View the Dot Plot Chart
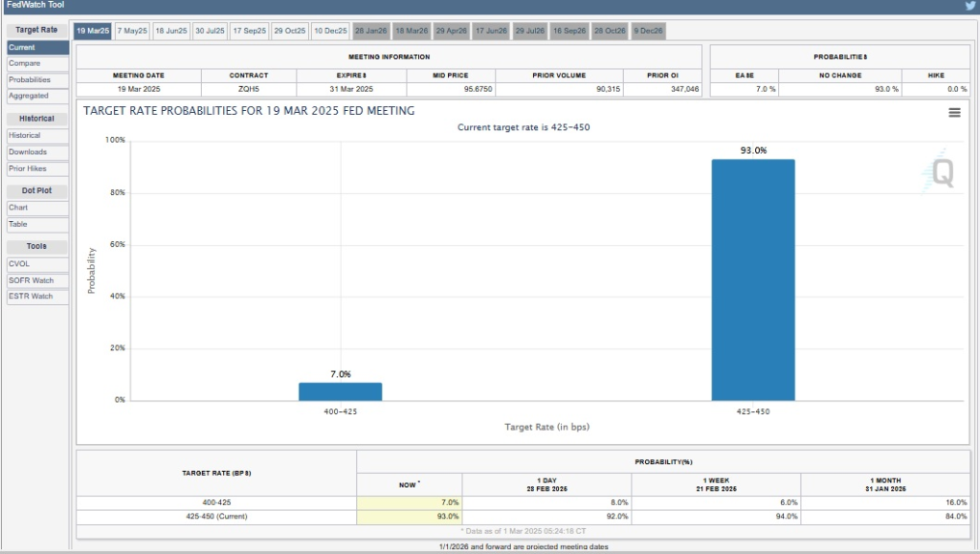This screenshot has height=554, width=980. coord(36,208)
